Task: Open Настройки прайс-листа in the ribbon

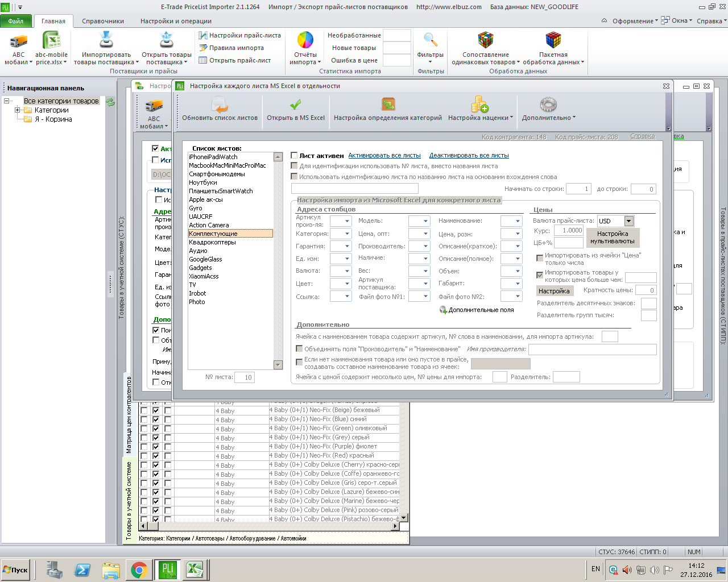Action: [239, 35]
